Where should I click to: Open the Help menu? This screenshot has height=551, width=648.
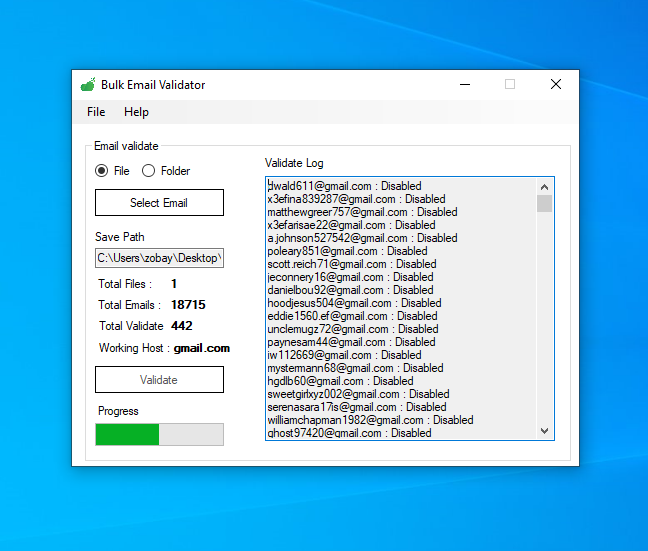136,112
